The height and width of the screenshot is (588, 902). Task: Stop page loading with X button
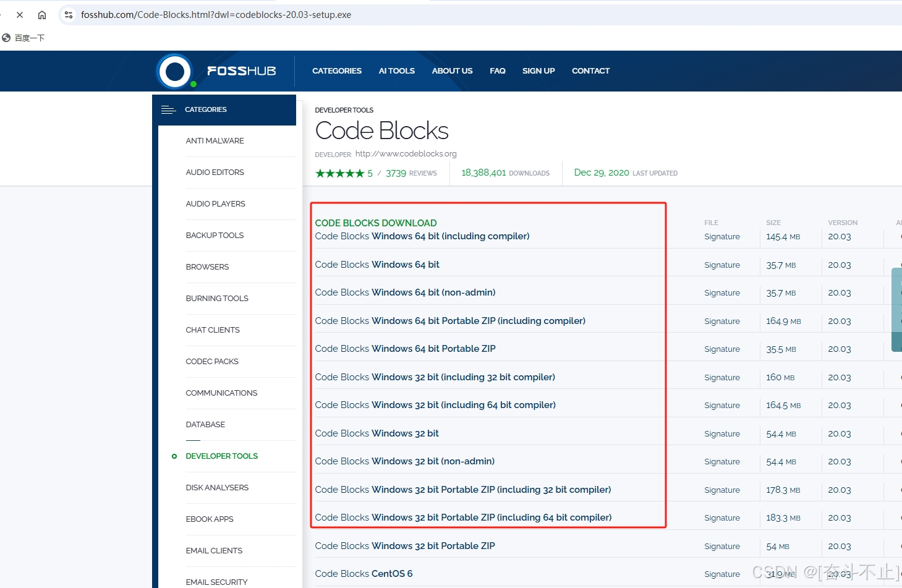click(20, 15)
